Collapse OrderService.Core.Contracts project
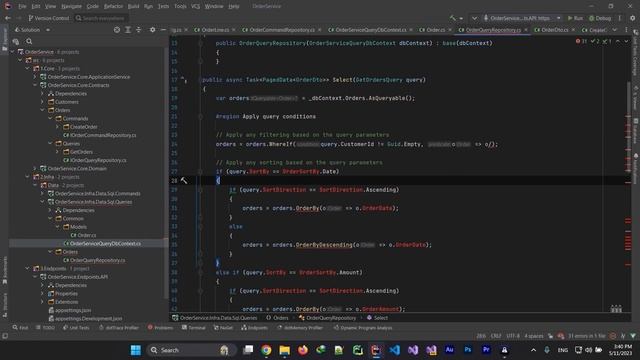The height and width of the screenshot is (360, 640). click(x=35, y=85)
